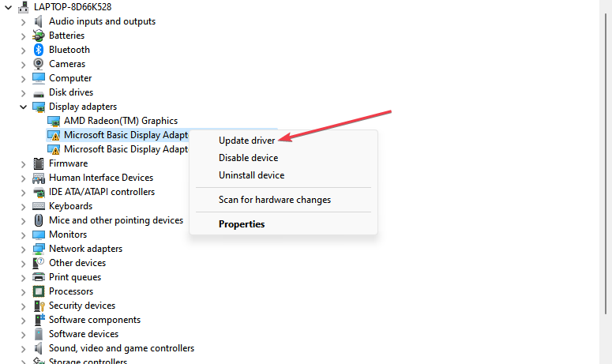612x364 pixels.
Task: Click the Human Interface Devices icon
Action: (x=38, y=178)
